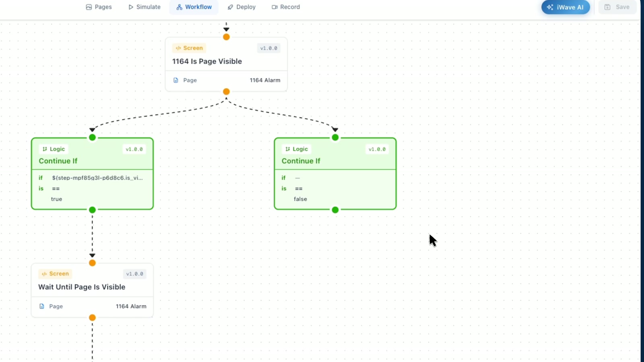
Task: Select the Continue If node with true
Action: click(92, 174)
